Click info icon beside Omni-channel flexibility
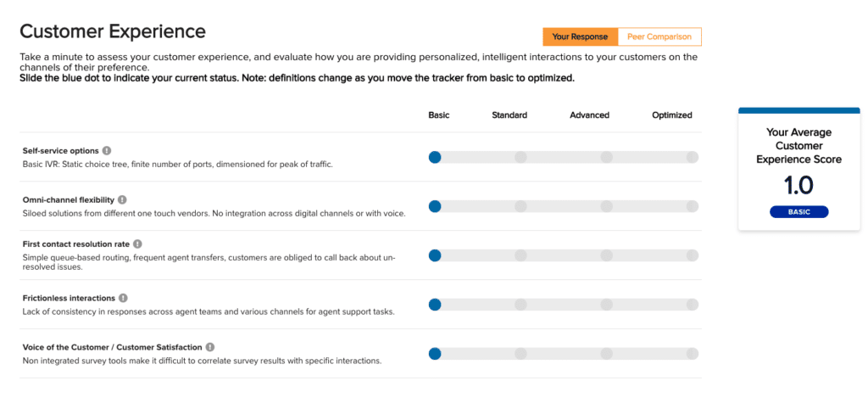Viewport: 868px width, 420px height. [x=122, y=200]
